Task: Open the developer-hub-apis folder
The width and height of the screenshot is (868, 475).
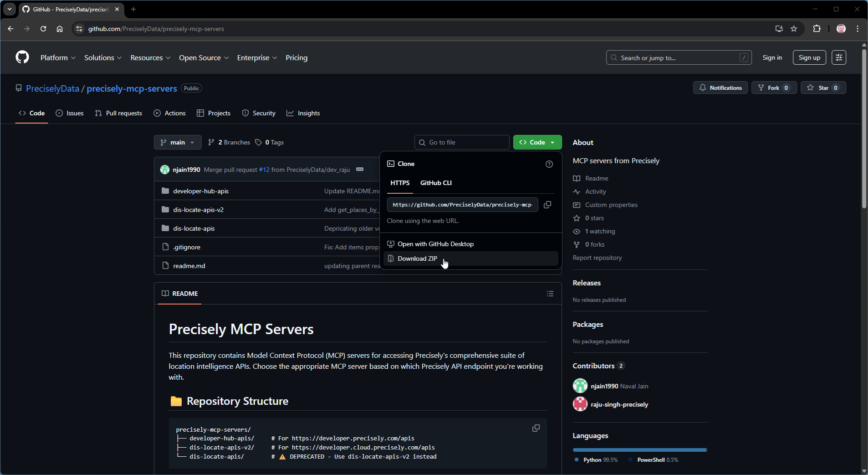Action: [201, 191]
